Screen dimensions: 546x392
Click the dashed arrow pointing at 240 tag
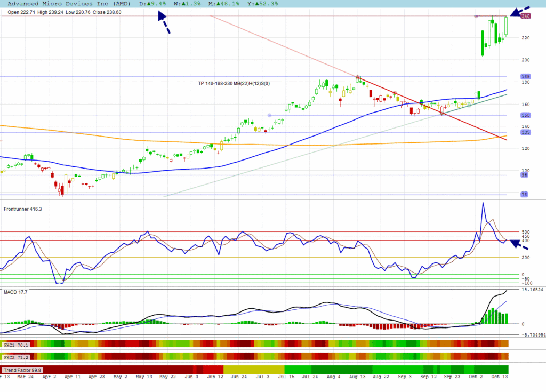[x=519, y=12]
